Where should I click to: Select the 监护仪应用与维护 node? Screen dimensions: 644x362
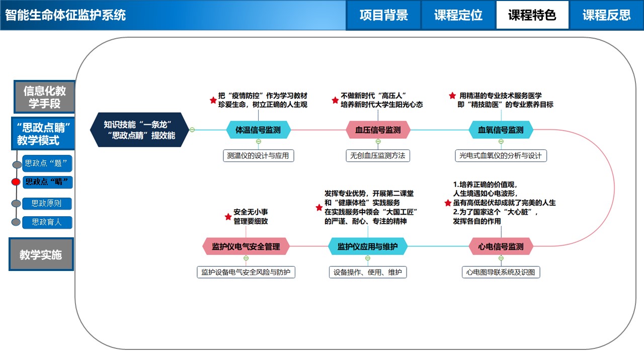pyautogui.click(x=368, y=246)
